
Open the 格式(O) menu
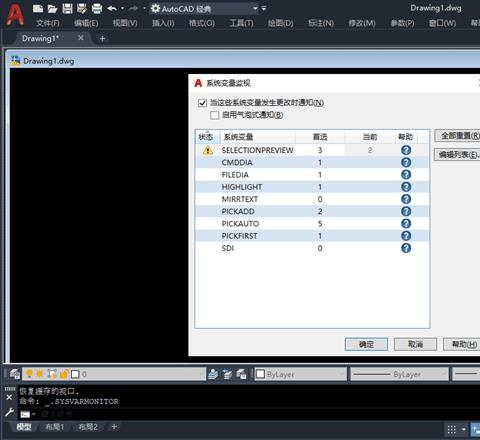pyautogui.click(x=202, y=23)
